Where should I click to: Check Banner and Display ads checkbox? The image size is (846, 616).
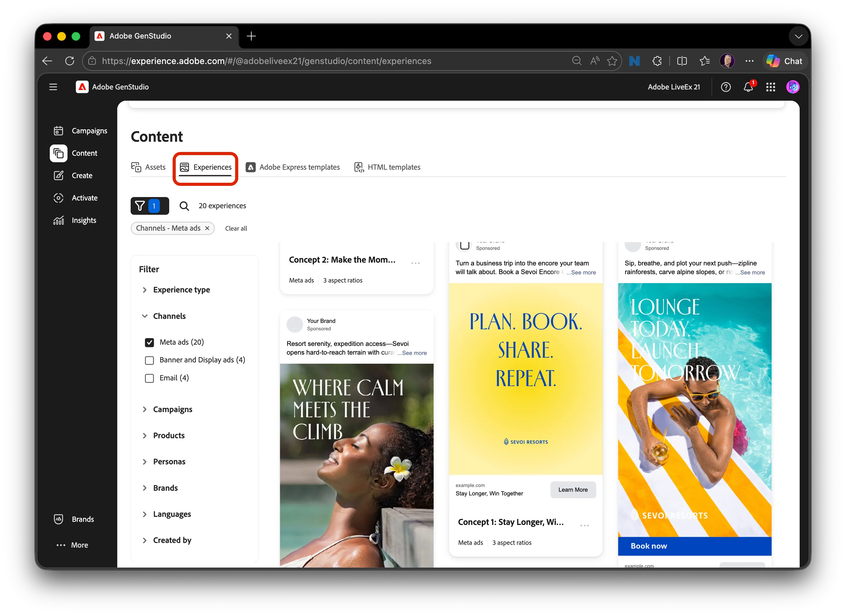pyautogui.click(x=149, y=360)
